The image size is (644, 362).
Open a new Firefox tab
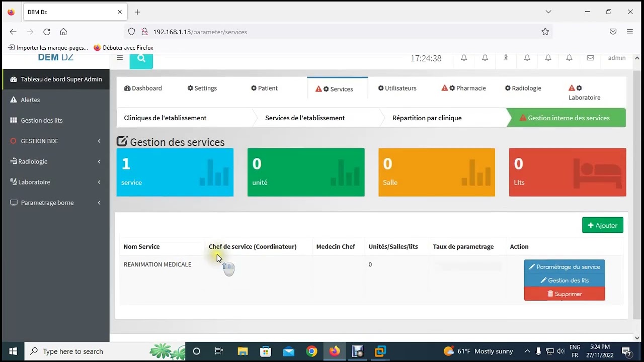tap(137, 12)
